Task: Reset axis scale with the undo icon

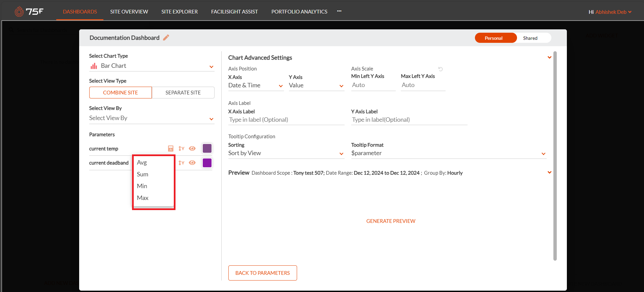Action: tap(440, 69)
